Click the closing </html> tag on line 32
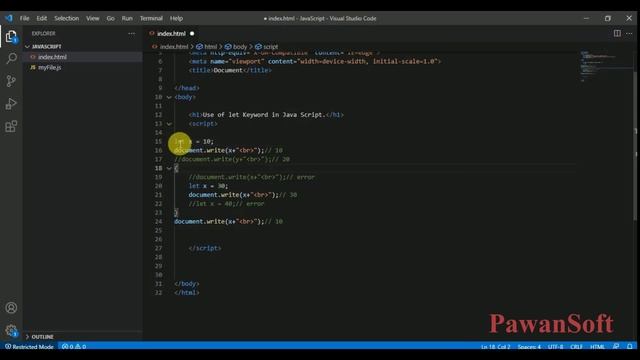The image size is (640, 360). (x=187, y=293)
